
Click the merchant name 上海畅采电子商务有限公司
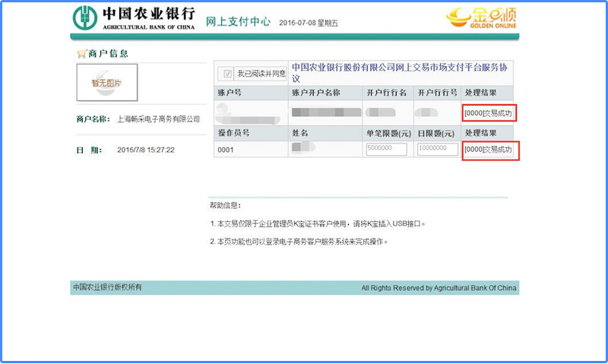point(158,119)
